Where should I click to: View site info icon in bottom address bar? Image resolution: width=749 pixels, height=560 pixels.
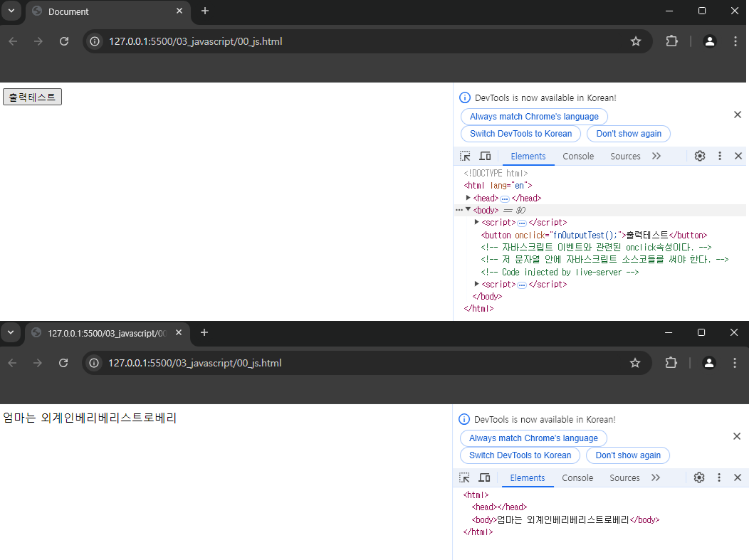[94, 364]
